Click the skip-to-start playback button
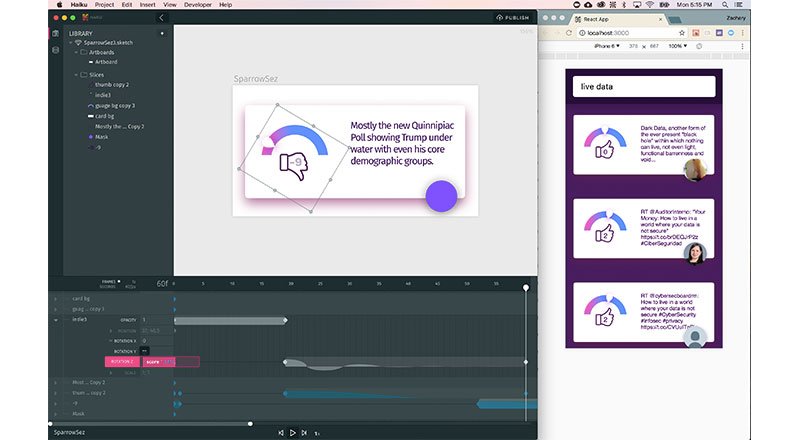The height and width of the screenshot is (440, 800). point(281,433)
